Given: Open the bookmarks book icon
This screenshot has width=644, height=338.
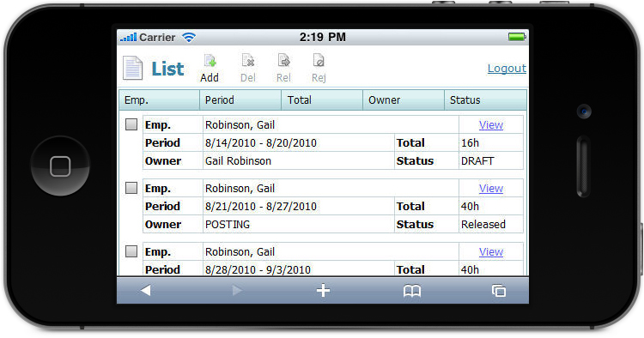Looking at the screenshot, I should 412,291.
